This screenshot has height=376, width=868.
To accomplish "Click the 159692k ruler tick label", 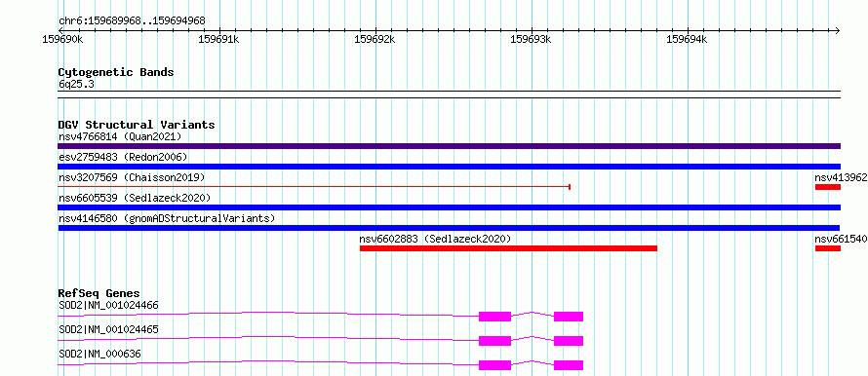I will pos(375,39).
